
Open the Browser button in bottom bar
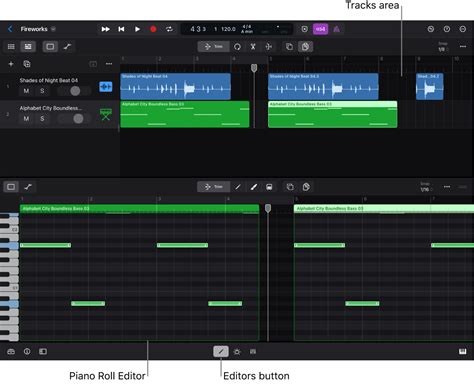11,351
